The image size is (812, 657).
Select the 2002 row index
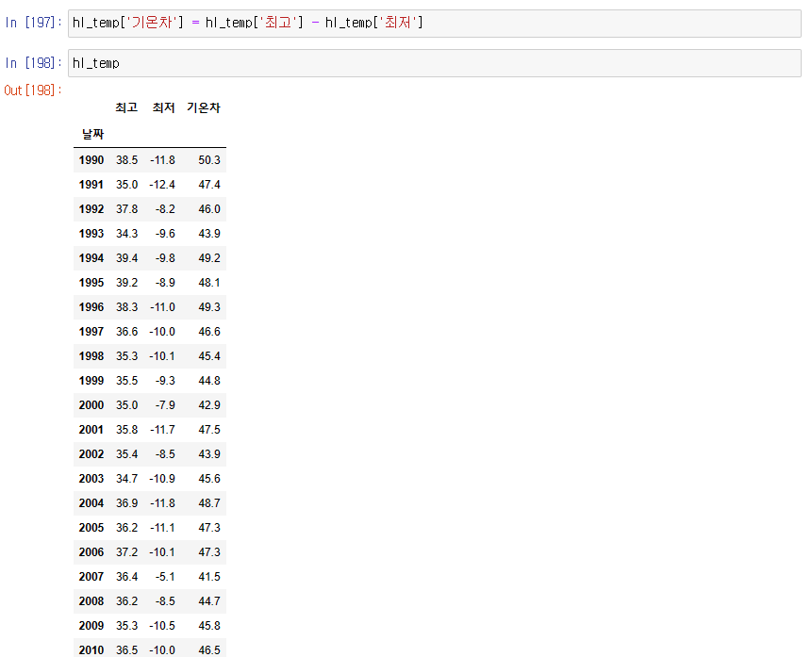(x=91, y=454)
